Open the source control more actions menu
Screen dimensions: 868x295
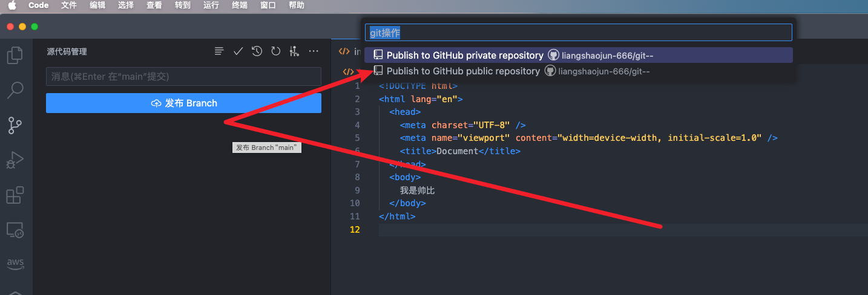(x=314, y=51)
